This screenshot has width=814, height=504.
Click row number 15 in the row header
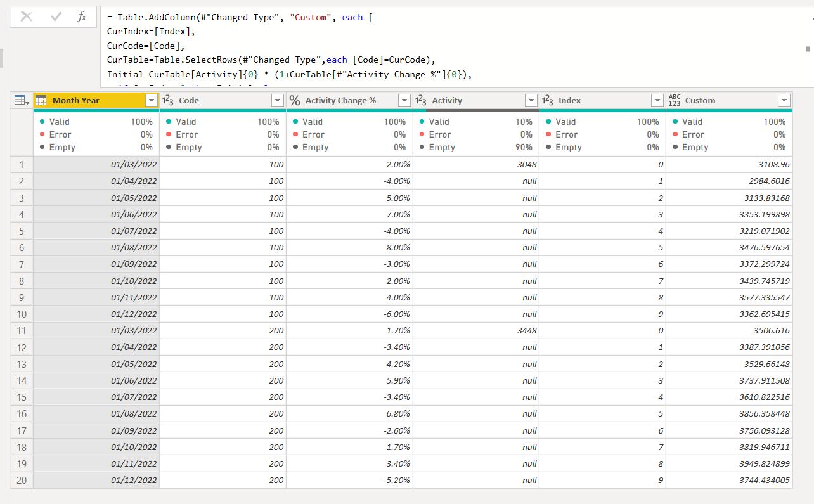22,397
